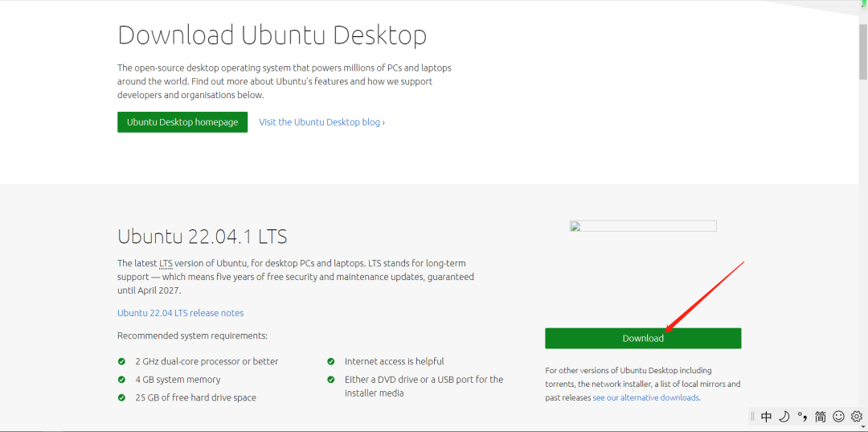This screenshot has width=868, height=432.
Task: Click the 'Download Ubuntu Desktop' heading
Action: pyautogui.click(x=272, y=35)
